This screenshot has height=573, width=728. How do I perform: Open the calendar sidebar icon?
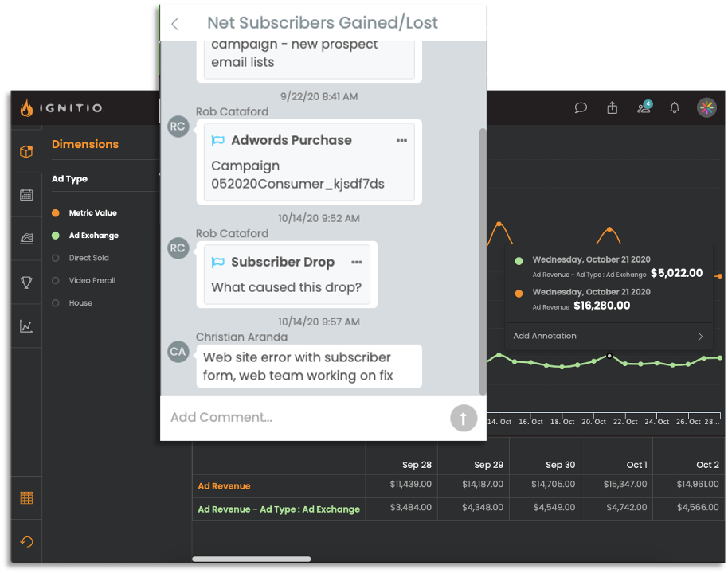pos(26,195)
